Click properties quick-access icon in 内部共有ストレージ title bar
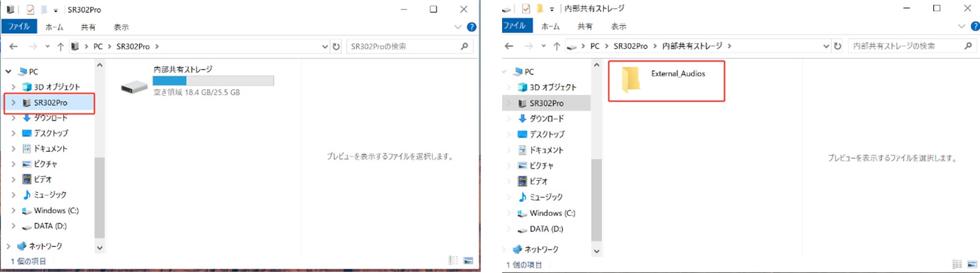This screenshot has width=980, height=273. point(526,8)
